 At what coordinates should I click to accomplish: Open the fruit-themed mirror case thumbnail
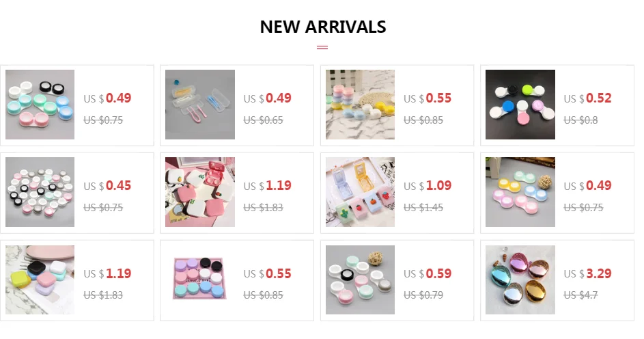[360, 192]
